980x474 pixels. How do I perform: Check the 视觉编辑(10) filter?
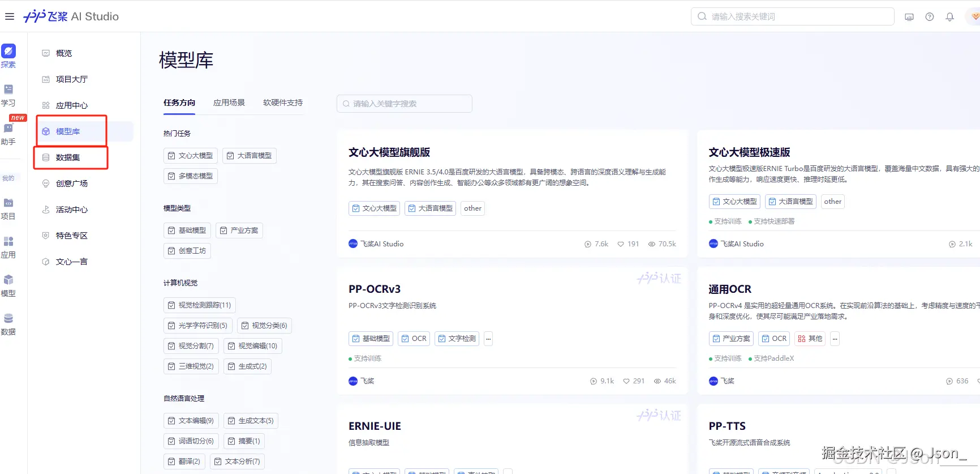[x=253, y=346]
